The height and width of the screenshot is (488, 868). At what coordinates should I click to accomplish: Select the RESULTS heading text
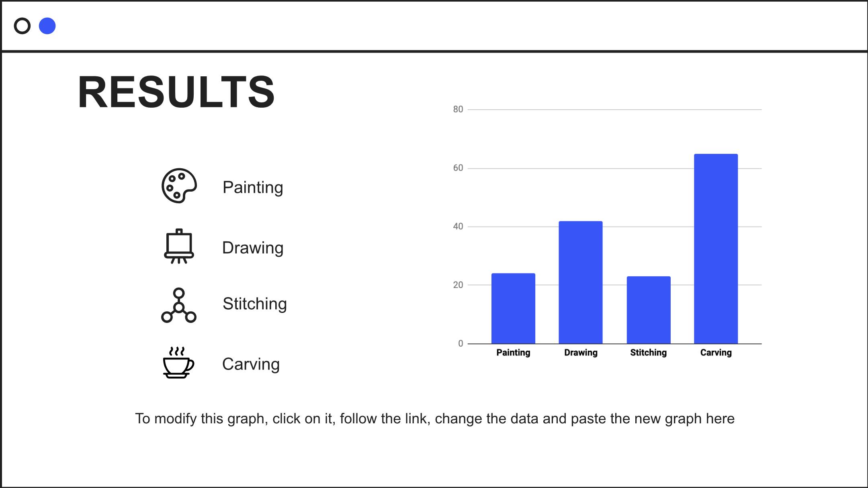pos(176,92)
